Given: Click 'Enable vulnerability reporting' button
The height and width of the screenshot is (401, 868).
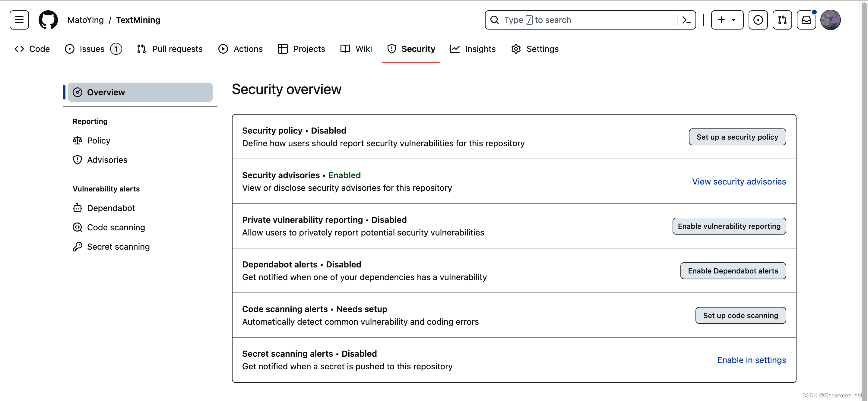Looking at the screenshot, I should pos(729,226).
